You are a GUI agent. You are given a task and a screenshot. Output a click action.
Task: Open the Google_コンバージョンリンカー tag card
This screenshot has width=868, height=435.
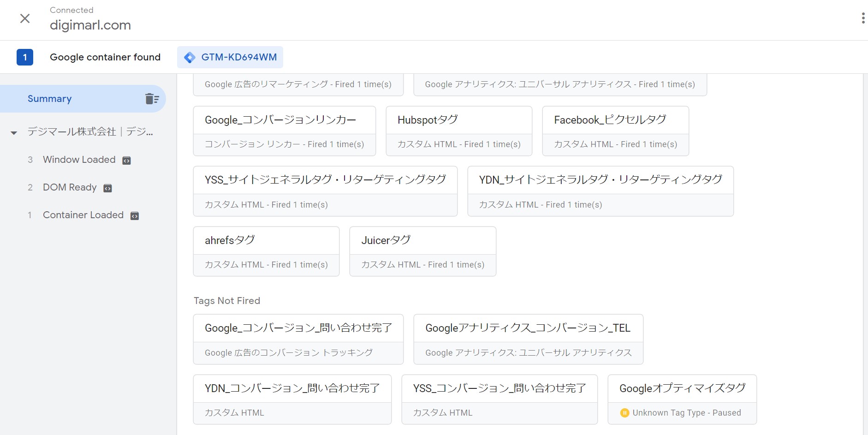coord(285,131)
